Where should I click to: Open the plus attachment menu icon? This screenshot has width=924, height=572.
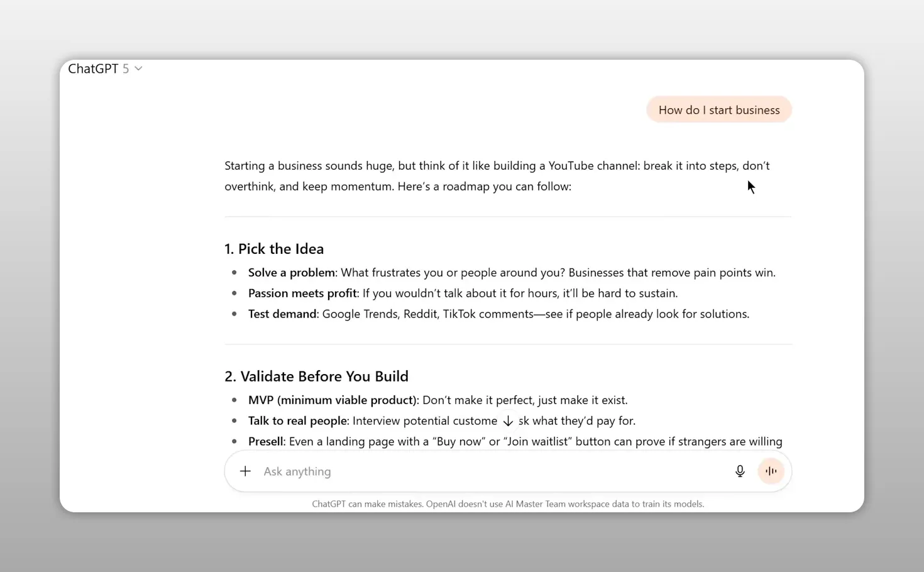(x=245, y=471)
